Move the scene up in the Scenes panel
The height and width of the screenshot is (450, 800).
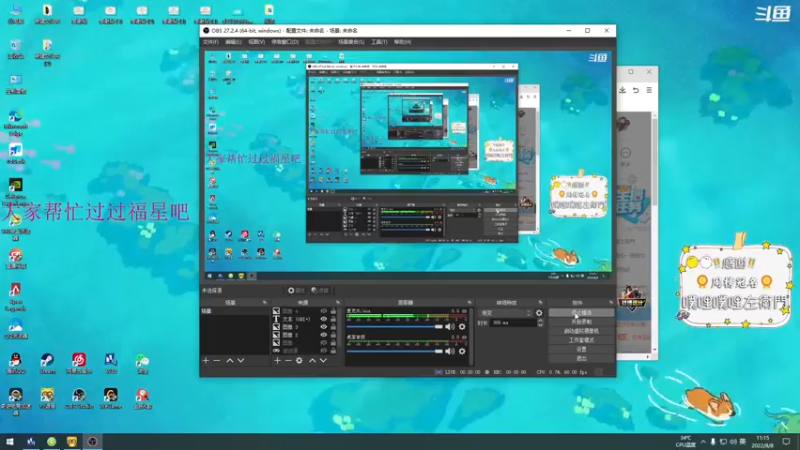coord(230,361)
